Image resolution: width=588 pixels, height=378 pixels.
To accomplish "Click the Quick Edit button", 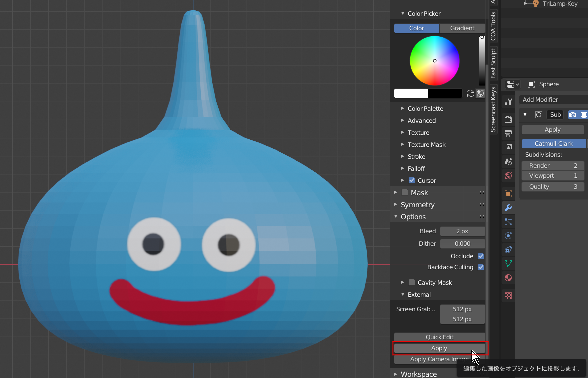I will tap(439, 337).
